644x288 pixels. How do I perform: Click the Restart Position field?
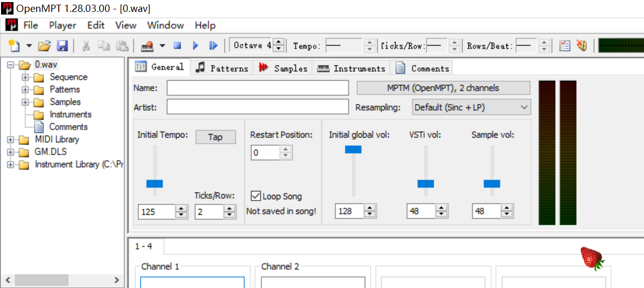click(x=265, y=152)
